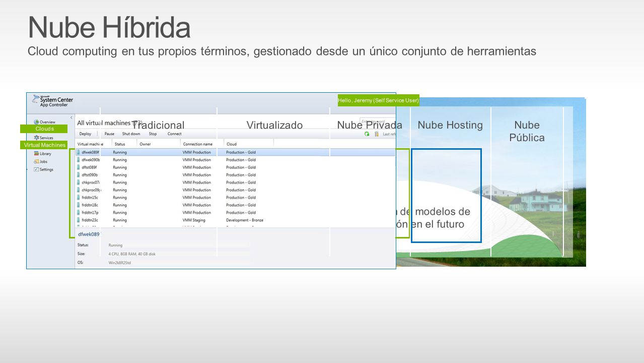Sort by the Connection name column header

pos(197,144)
